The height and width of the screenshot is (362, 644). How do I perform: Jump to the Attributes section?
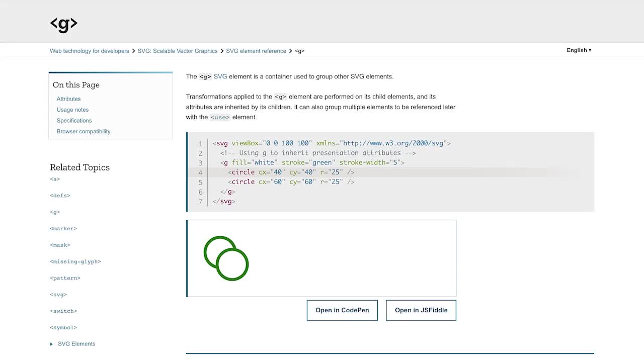[x=68, y=99]
